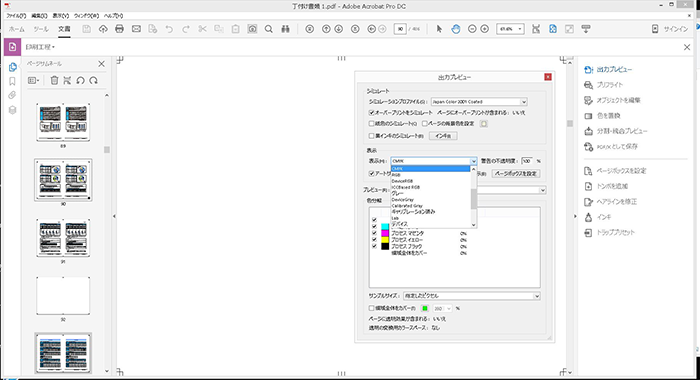Click the green coverage color swatch
The image size is (700, 380).
tap(425, 308)
